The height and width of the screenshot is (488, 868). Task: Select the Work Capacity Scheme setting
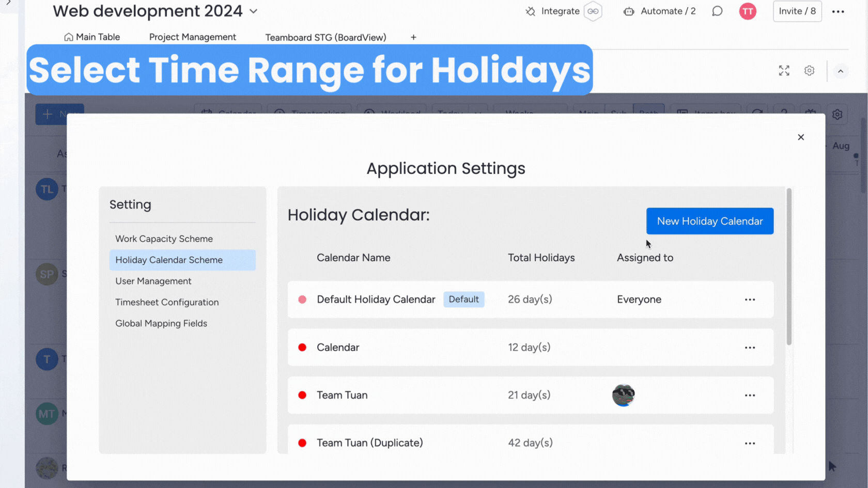point(164,239)
